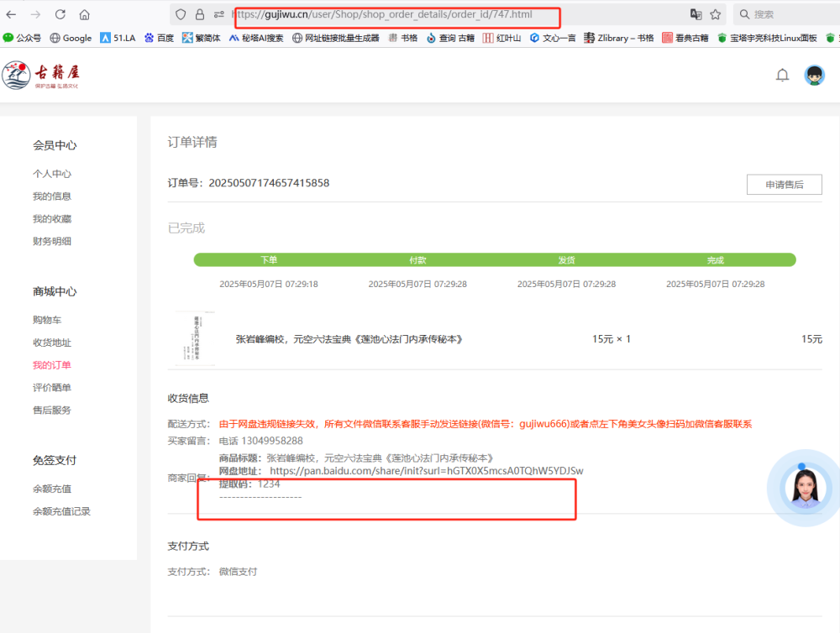Image resolution: width=840 pixels, height=633 pixels.
Task: Open the 繁简体 bookmark
Action: 202,38
